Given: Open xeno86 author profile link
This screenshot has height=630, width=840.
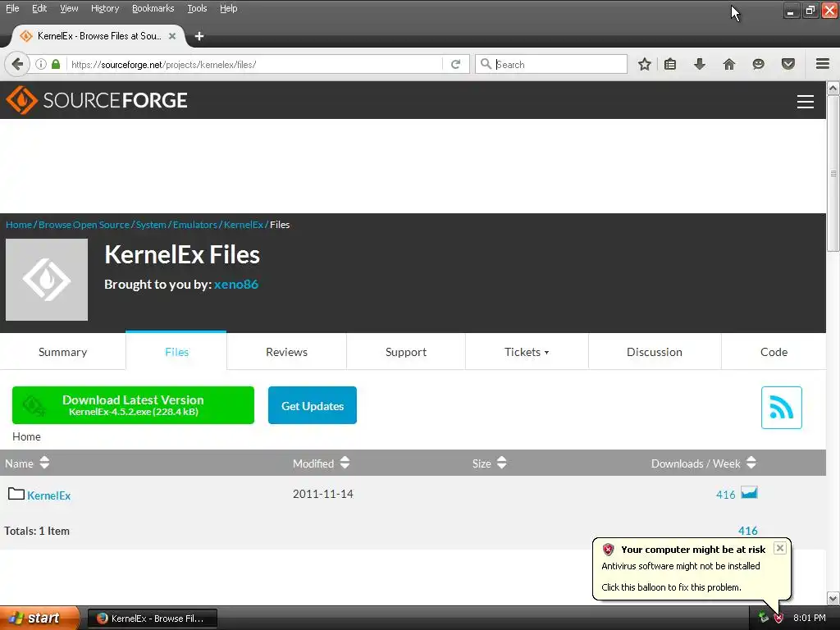Looking at the screenshot, I should click(x=236, y=284).
